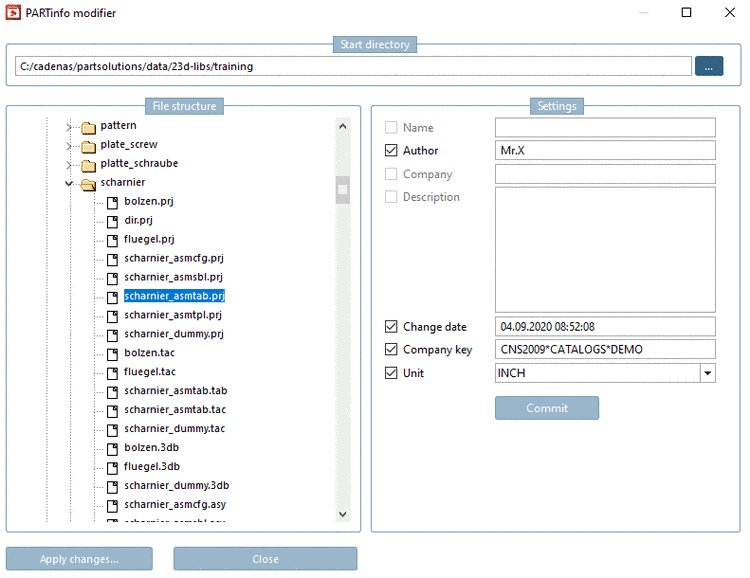This screenshot has height=578, width=750.
Task: Uncheck the Company key checkbox
Action: pyautogui.click(x=391, y=349)
